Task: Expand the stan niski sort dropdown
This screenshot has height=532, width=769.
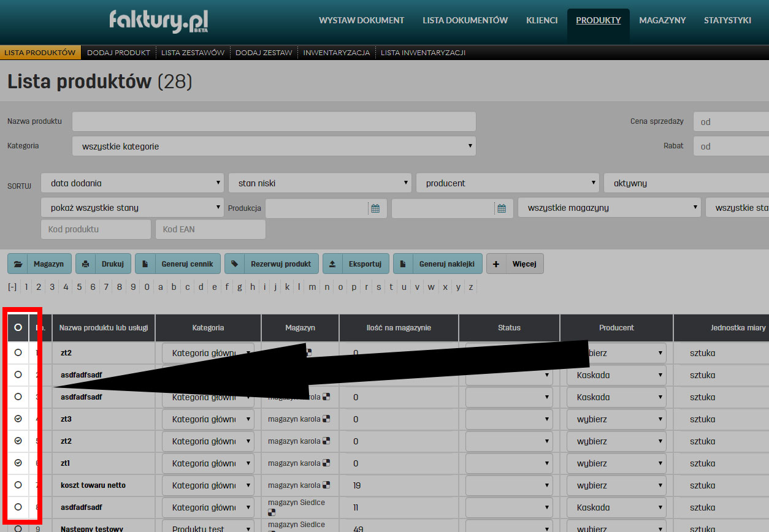Action: point(319,183)
